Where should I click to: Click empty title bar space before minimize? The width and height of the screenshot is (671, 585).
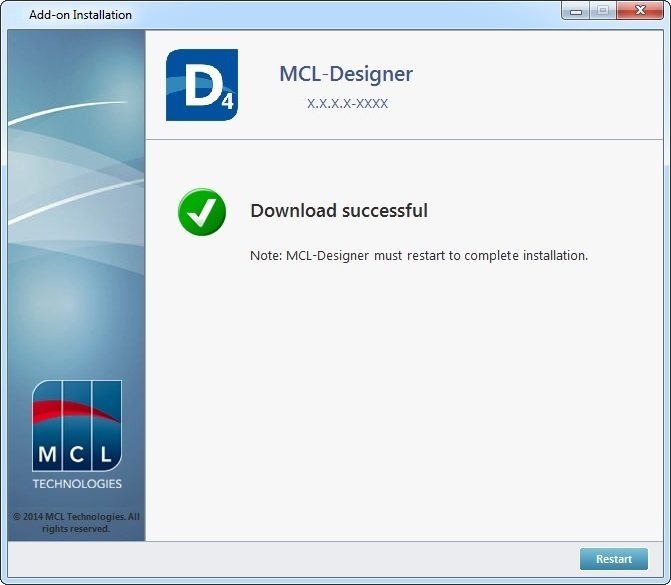click(350, 15)
